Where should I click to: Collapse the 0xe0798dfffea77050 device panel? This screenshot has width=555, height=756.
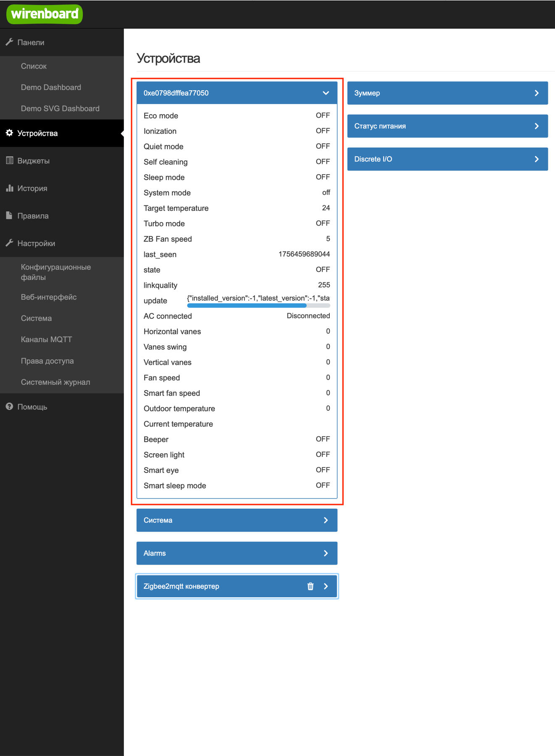[326, 93]
